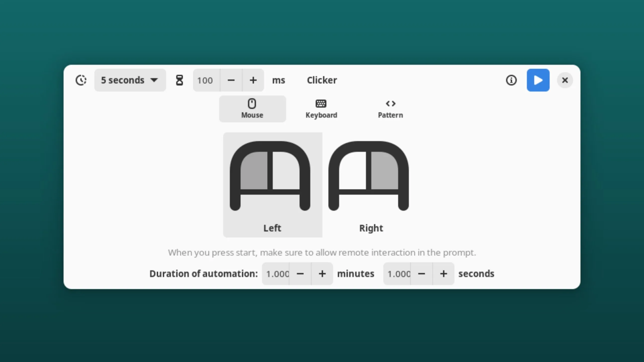Expand the 5 seconds duration dropdown
Viewport: 644px width, 362px height.
tap(129, 80)
